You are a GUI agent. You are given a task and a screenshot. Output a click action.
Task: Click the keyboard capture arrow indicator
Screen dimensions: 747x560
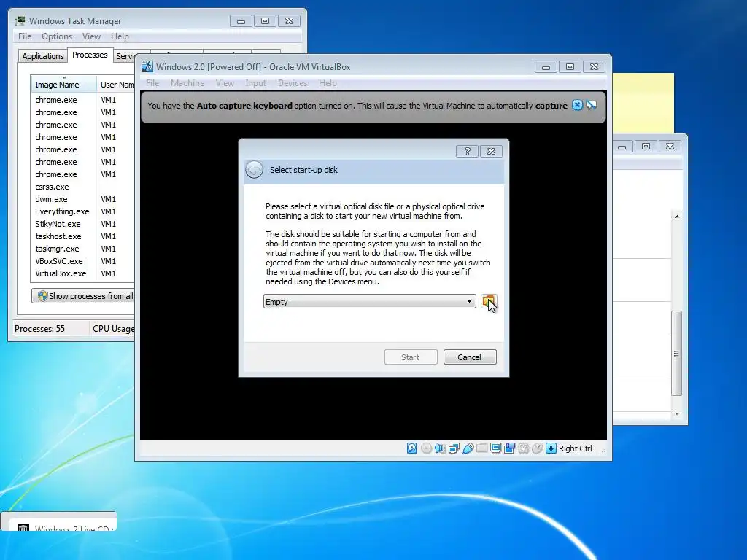551,448
